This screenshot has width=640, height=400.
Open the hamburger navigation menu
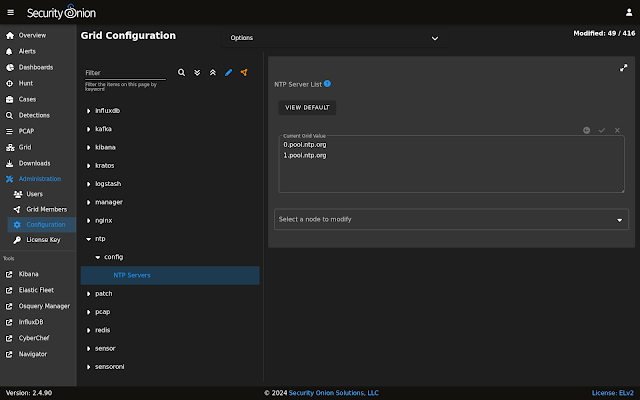(11, 12)
